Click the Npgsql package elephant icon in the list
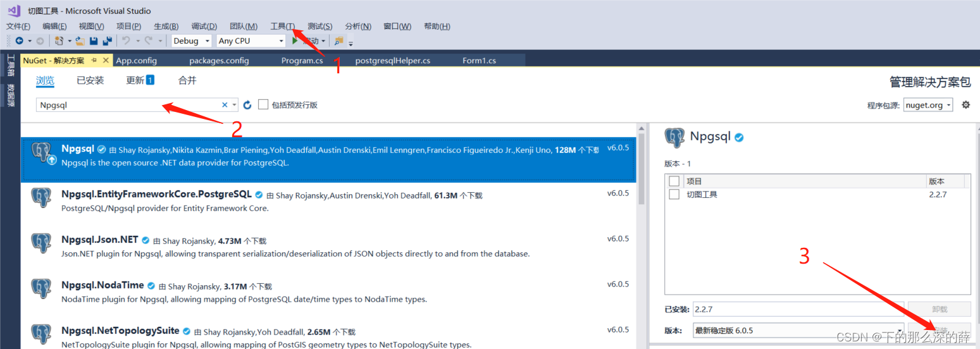 point(42,153)
